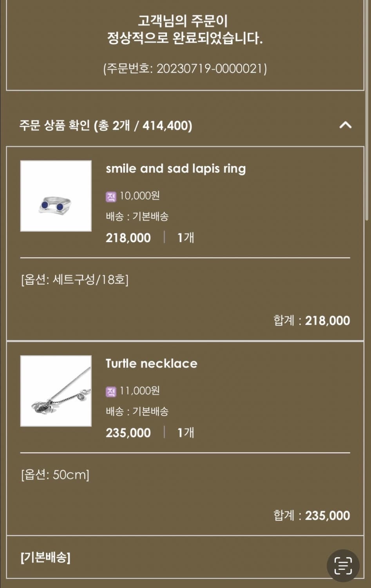This screenshot has width=371, height=588.
Task: Open the lapis ring product thumbnail
Action: coord(56,196)
